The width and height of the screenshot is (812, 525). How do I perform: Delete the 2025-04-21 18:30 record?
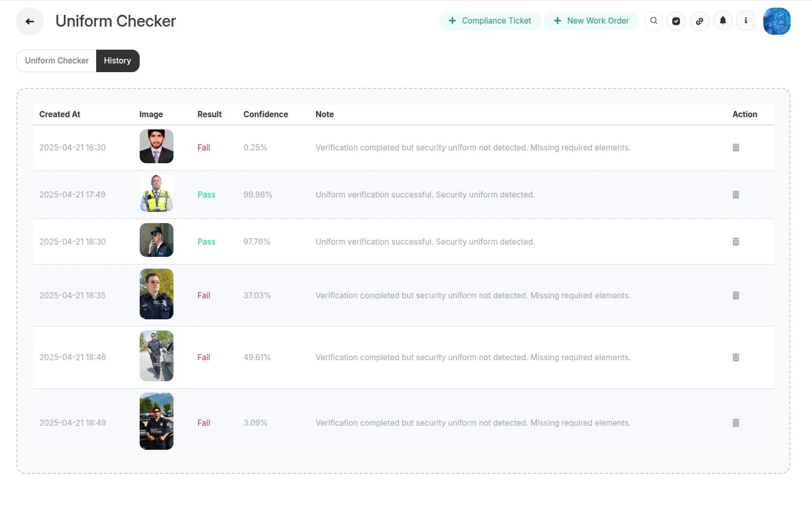736,242
